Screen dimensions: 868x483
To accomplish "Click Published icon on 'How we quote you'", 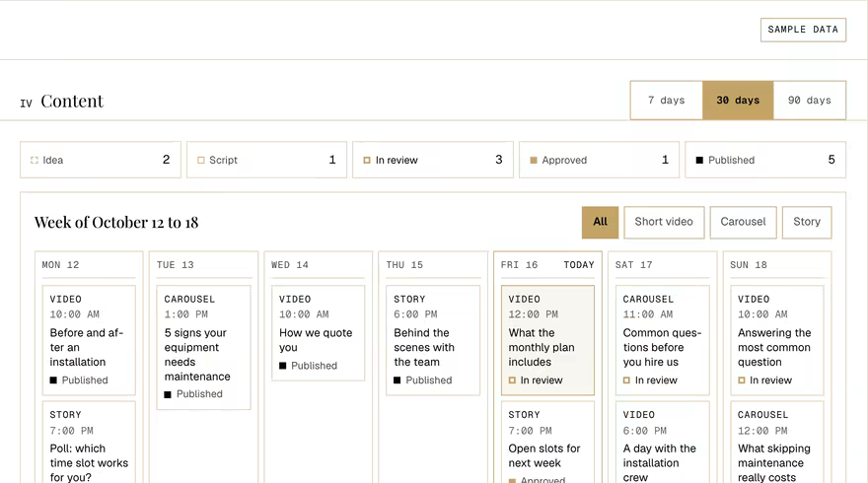I will tap(283, 366).
